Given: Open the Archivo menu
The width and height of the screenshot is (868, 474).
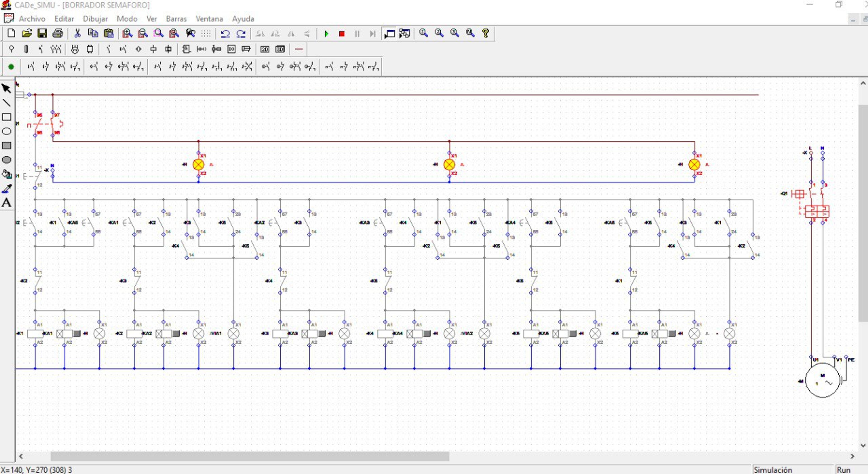Looking at the screenshot, I should 32,19.
